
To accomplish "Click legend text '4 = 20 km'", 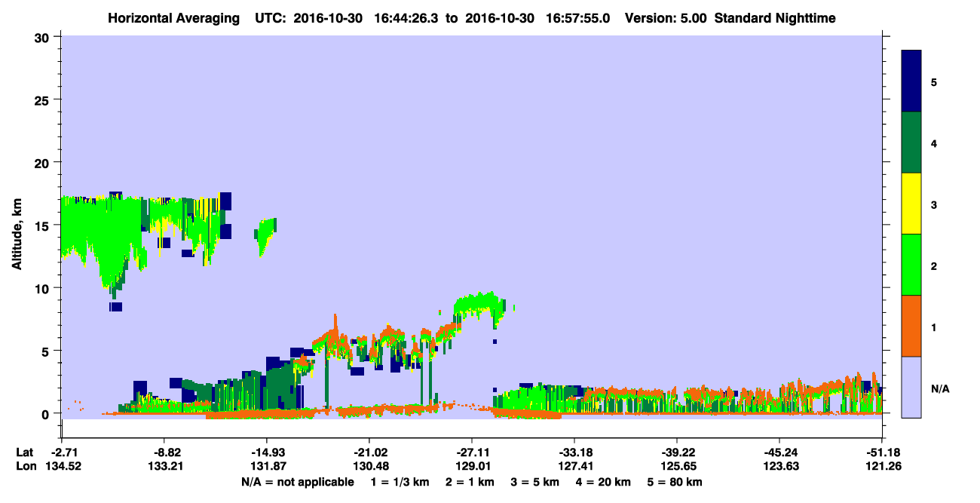I will click(605, 482).
